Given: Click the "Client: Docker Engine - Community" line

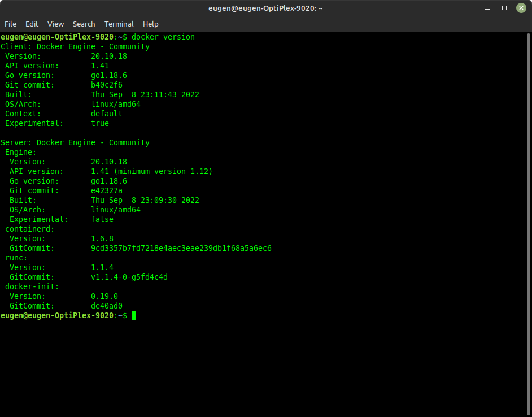Looking at the screenshot, I should [75, 46].
